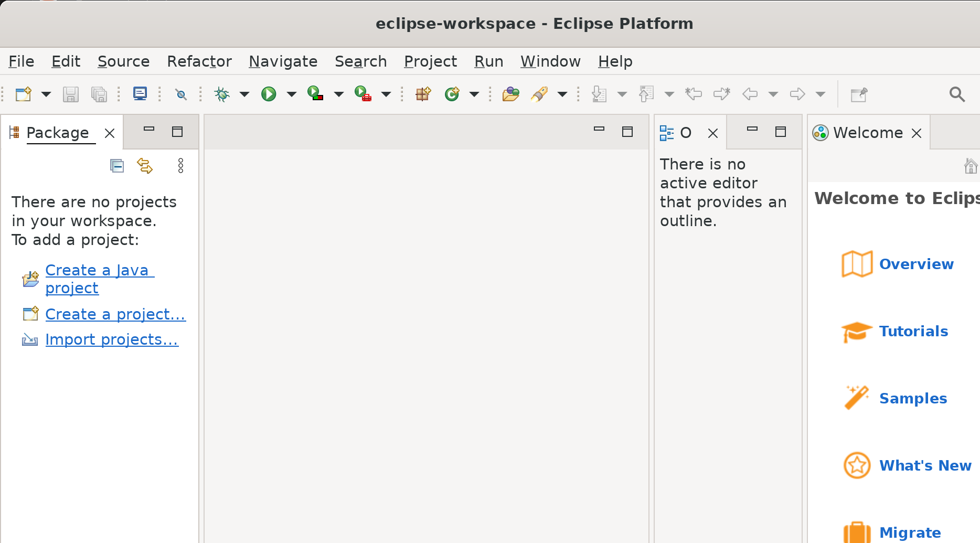
Task: Select the Skip All Breakpoints toolbar icon
Action: click(x=181, y=94)
